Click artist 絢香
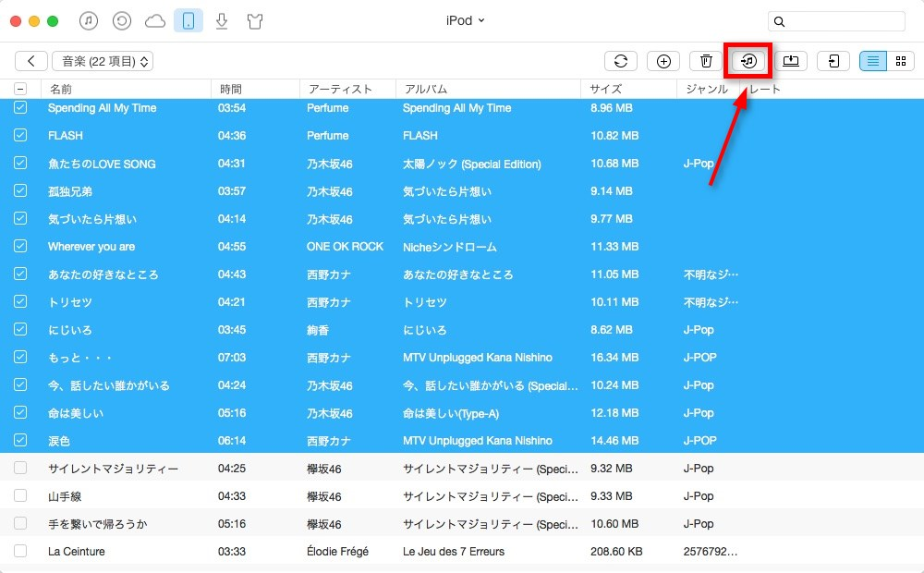 (318, 330)
